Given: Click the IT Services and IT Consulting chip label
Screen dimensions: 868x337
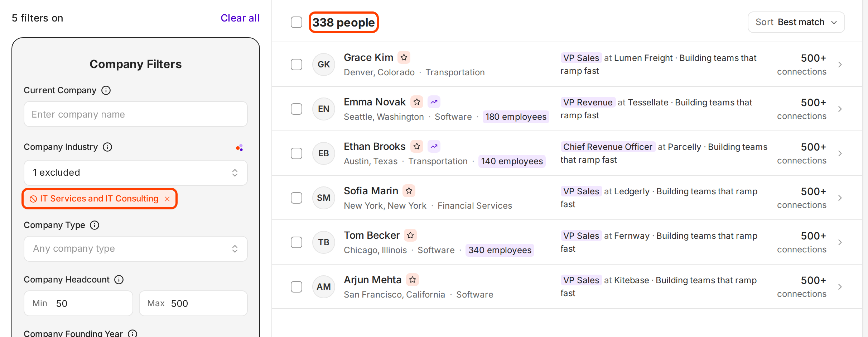Looking at the screenshot, I should [99, 199].
